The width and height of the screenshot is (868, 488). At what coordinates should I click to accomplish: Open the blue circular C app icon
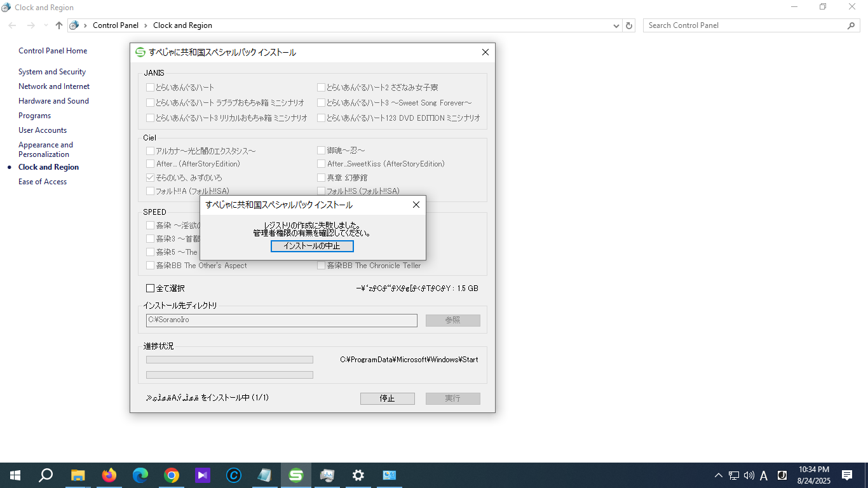pyautogui.click(x=234, y=475)
